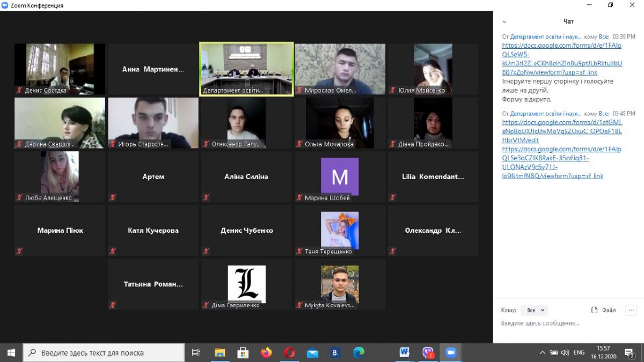
Task: Click muted mic icon on Аліна Силіна tile
Action: point(206,197)
